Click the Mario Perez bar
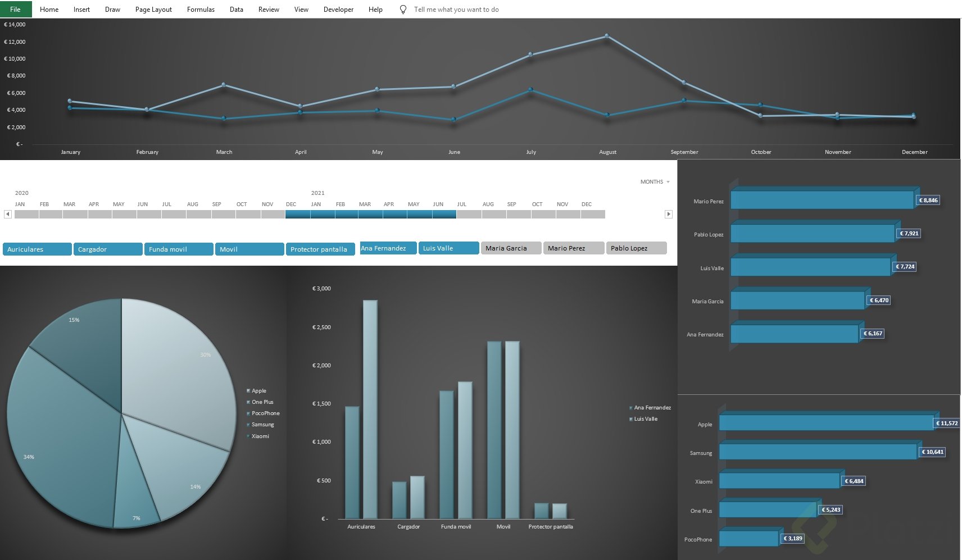The image size is (962, 560). coord(822,200)
